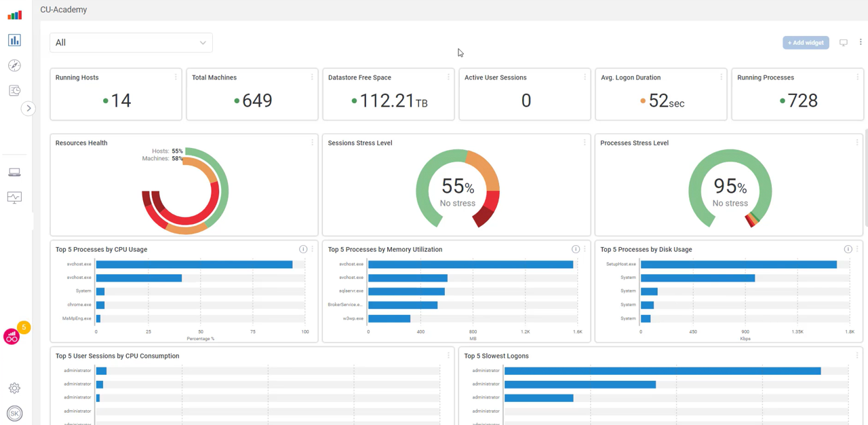Click the Active User Sessions value 0
Screen dimensions: 868x425
click(526, 100)
